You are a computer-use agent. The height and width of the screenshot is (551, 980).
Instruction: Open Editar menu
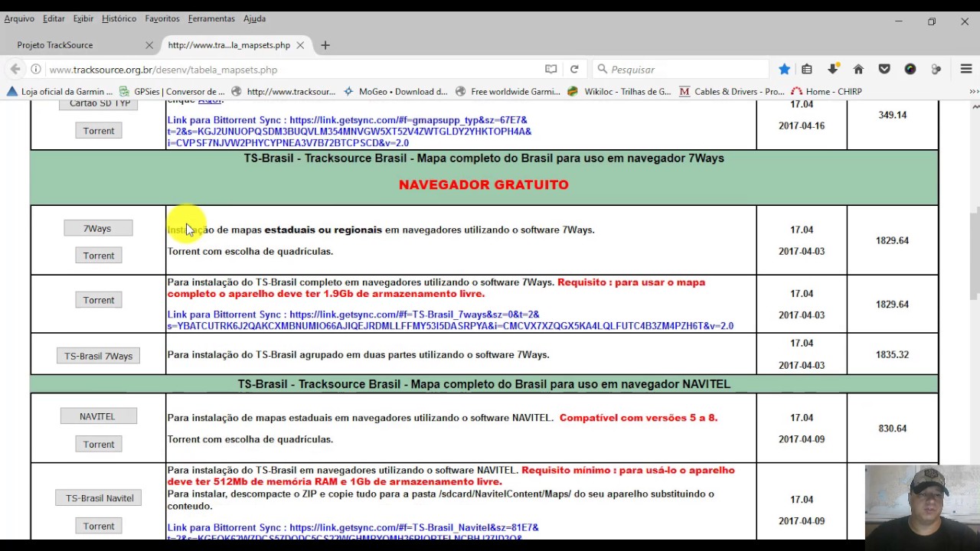[x=54, y=18]
